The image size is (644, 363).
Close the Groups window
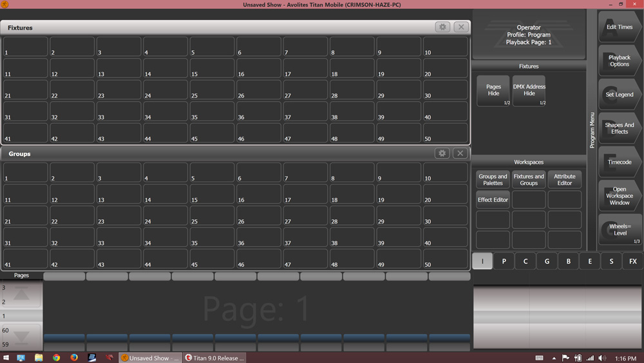point(460,153)
